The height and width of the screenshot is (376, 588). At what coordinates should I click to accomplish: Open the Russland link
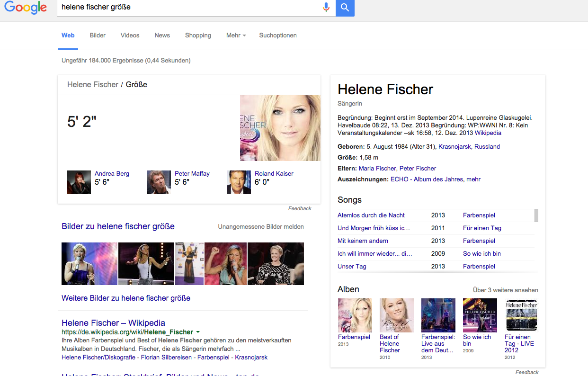click(487, 147)
